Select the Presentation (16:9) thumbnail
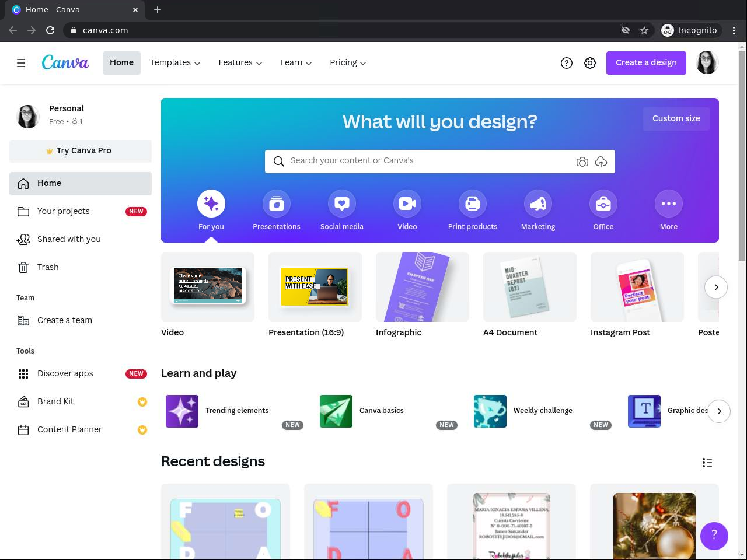The width and height of the screenshot is (747, 560). coord(315,287)
